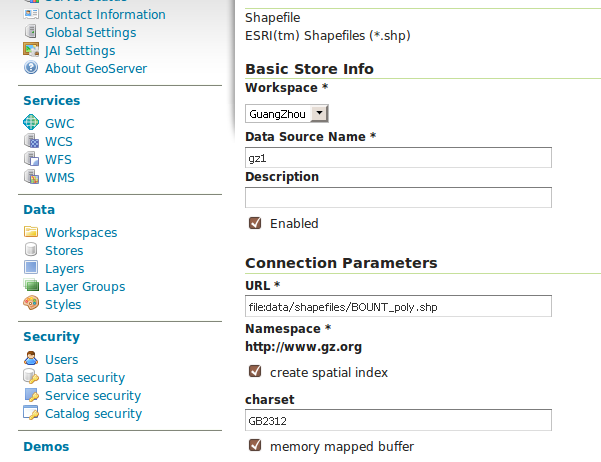Uncheck the Enabled checkbox
601x462 pixels.
[x=254, y=223]
